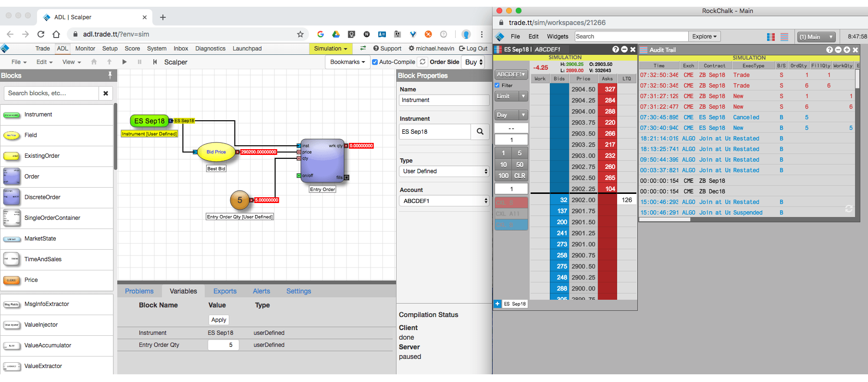This screenshot has height=382, width=868.
Task: Open the Alerts tab
Action: (261, 291)
